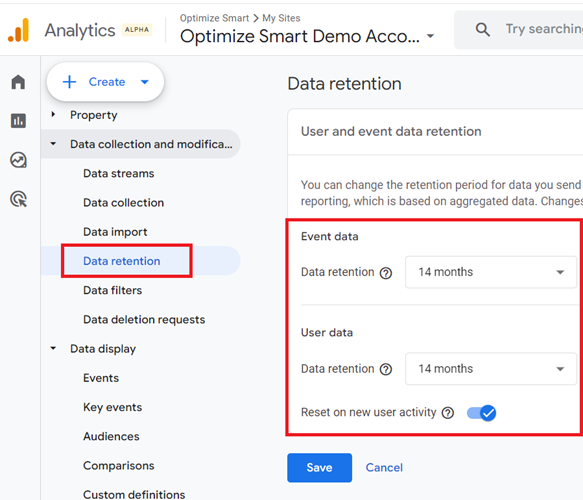Click help icon beside User data retention
The width and height of the screenshot is (583, 500).
coord(386,370)
